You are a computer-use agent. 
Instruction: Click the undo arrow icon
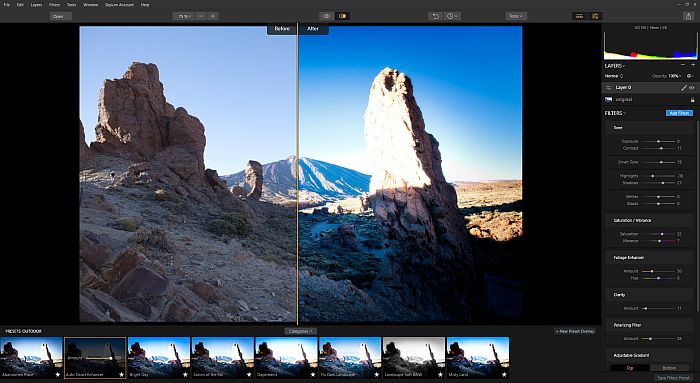coord(435,16)
